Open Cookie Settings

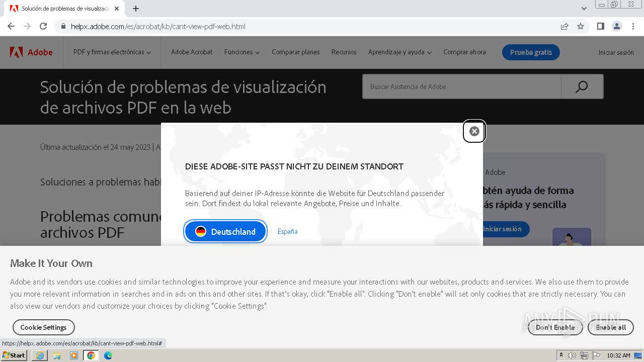point(43,327)
